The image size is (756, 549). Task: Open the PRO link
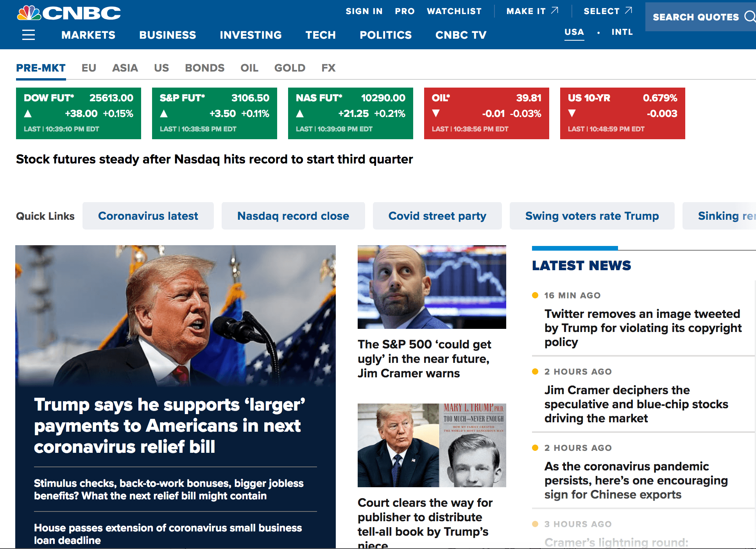405,11
